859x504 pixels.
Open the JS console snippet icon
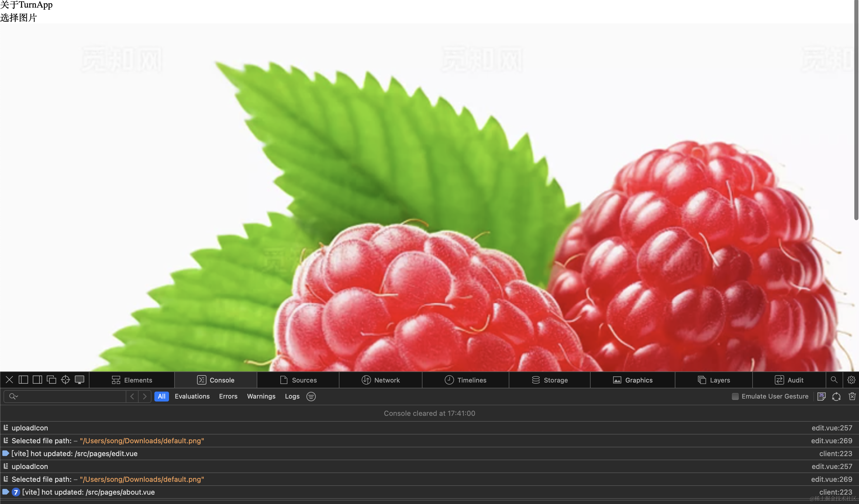[x=821, y=396]
